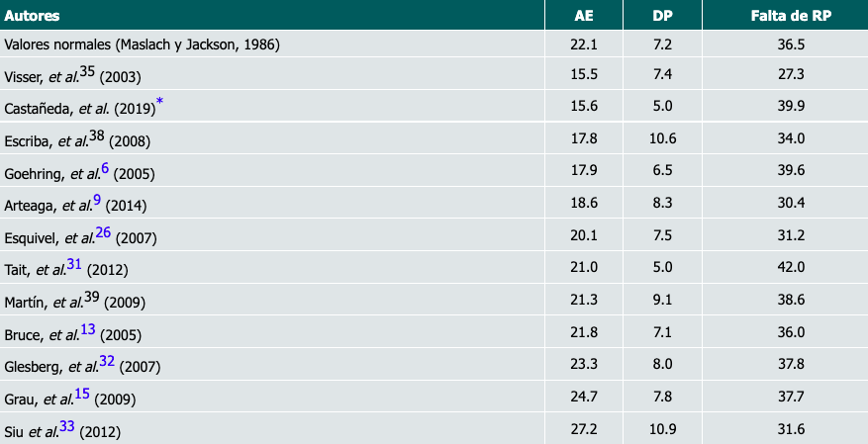Click the Valores normales (Maslach y Jackson) row label

(x=142, y=44)
